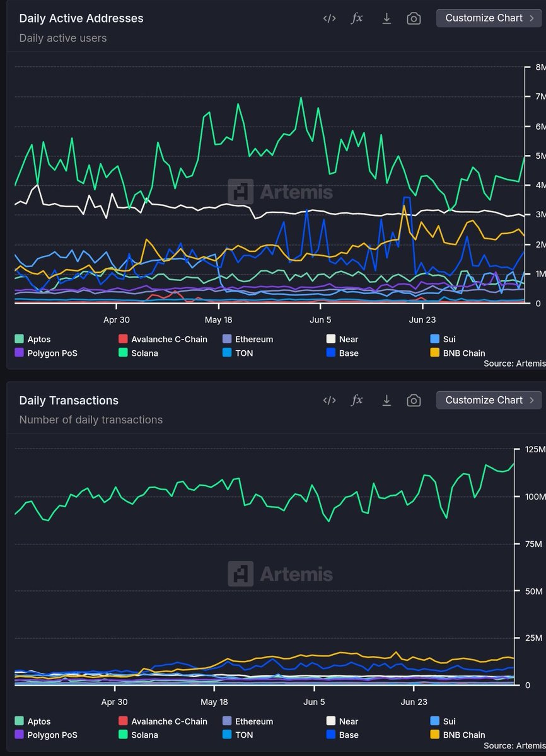Click 75M label on transactions y-axis
The height and width of the screenshot is (756, 546).
(x=535, y=544)
